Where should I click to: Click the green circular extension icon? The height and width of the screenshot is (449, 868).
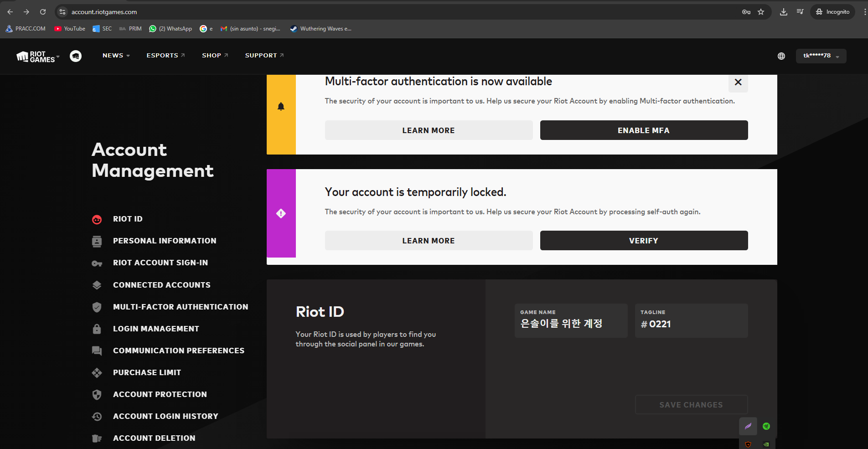[x=766, y=426]
